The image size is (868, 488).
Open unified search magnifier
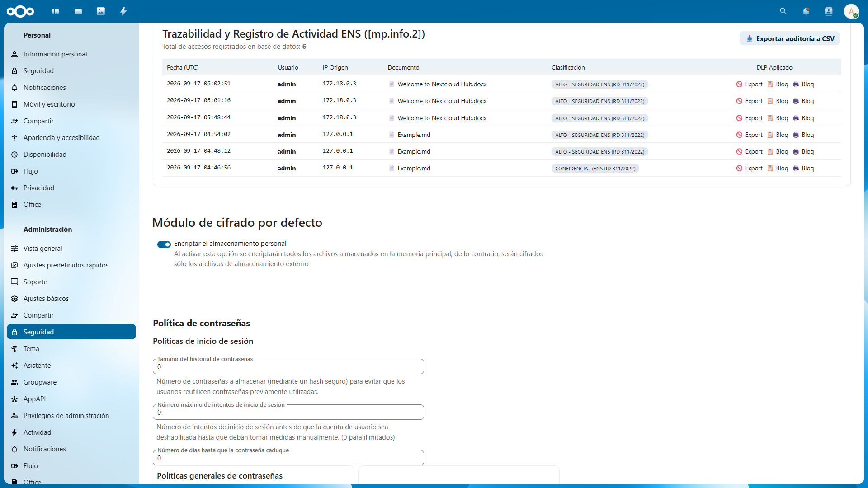pyautogui.click(x=783, y=11)
